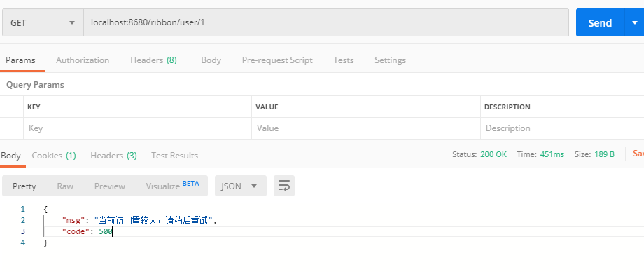The width and height of the screenshot is (644, 272).
Task: Click the 500 code value
Action: point(105,231)
